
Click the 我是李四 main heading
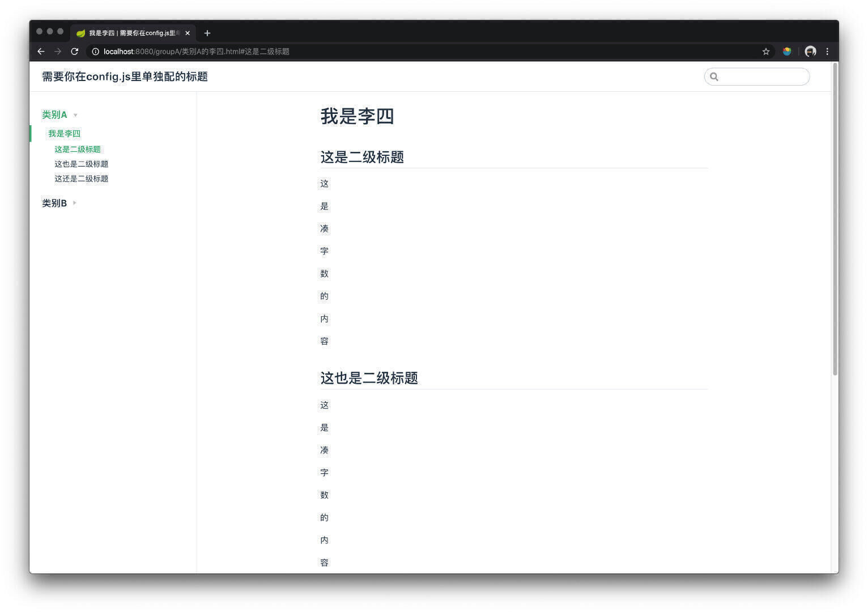point(357,116)
